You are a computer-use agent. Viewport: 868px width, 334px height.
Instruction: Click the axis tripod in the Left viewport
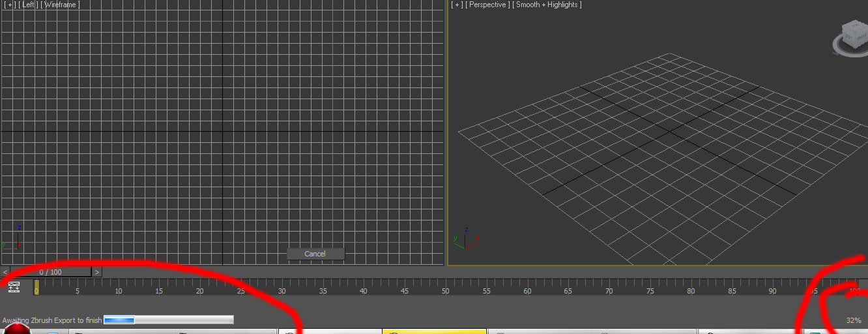[x=12, y=238]
